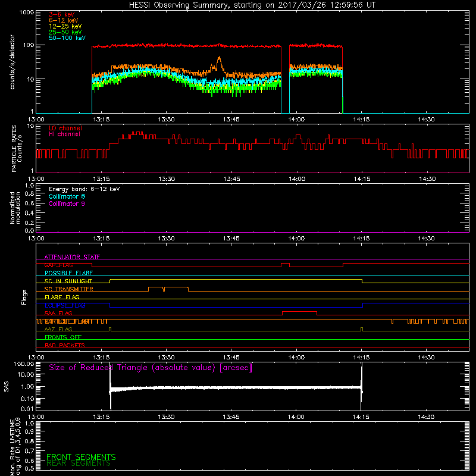Click the FLARE_FLAG label
The width and height of the screenshot is (476, 476).
point(62,297)
